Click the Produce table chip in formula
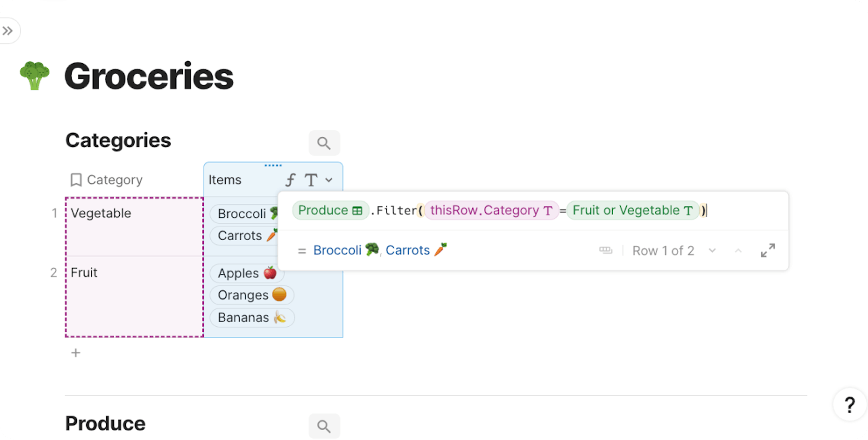This screenshot has height=440, width=868. 330,210
